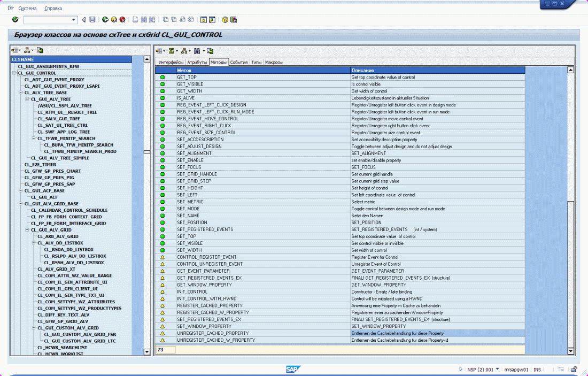The image size is (588, 376).
Task: Click the Save diskette icon
Action: (92, 19)
